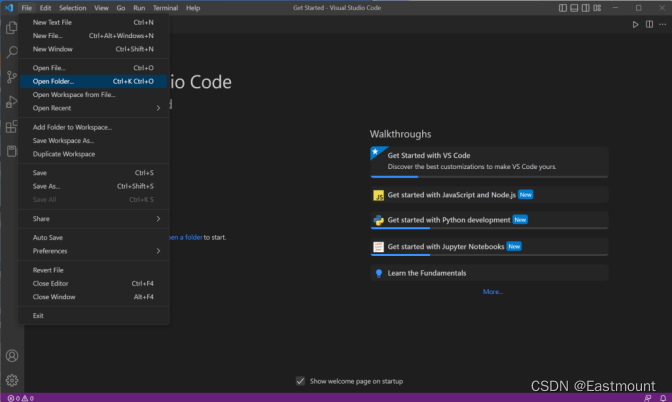This screenshot has height=402, width=672.
Task: Close the File menu via File header
Action: pyautogui.click(x=27, y=8)
